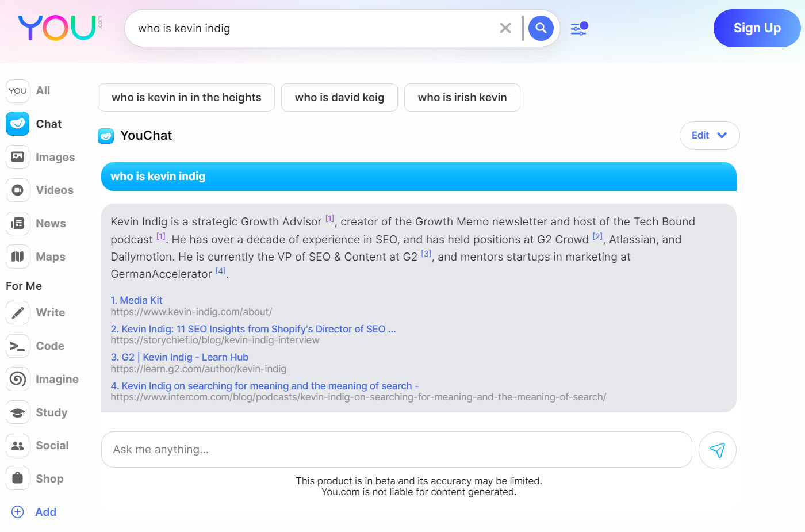
Task: Click the "For Me" section heading
Action: (24, 286)
